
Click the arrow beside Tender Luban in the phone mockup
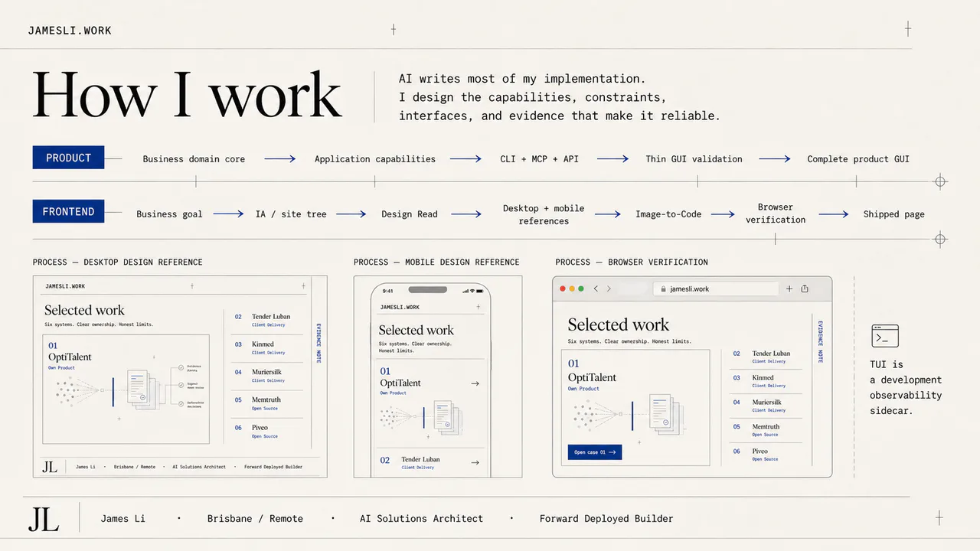[x=475, y=462]
